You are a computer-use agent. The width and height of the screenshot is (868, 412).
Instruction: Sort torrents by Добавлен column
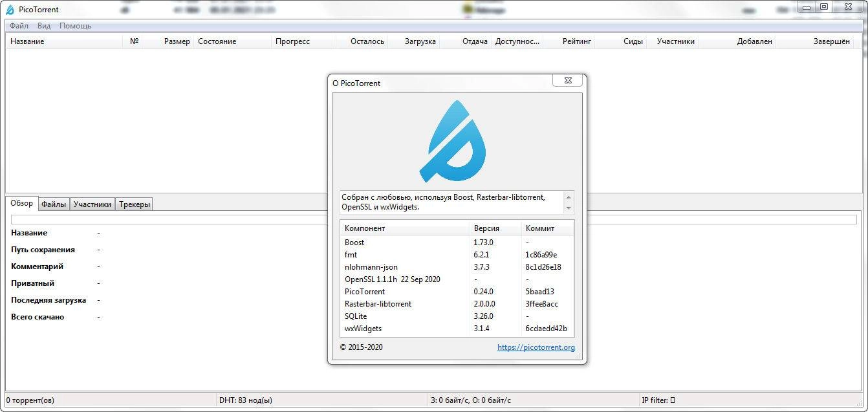[737, 41]
